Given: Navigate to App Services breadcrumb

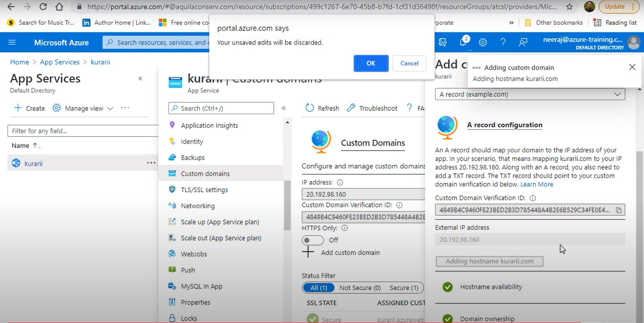Looking at the screenshot, I should point(60,62).
